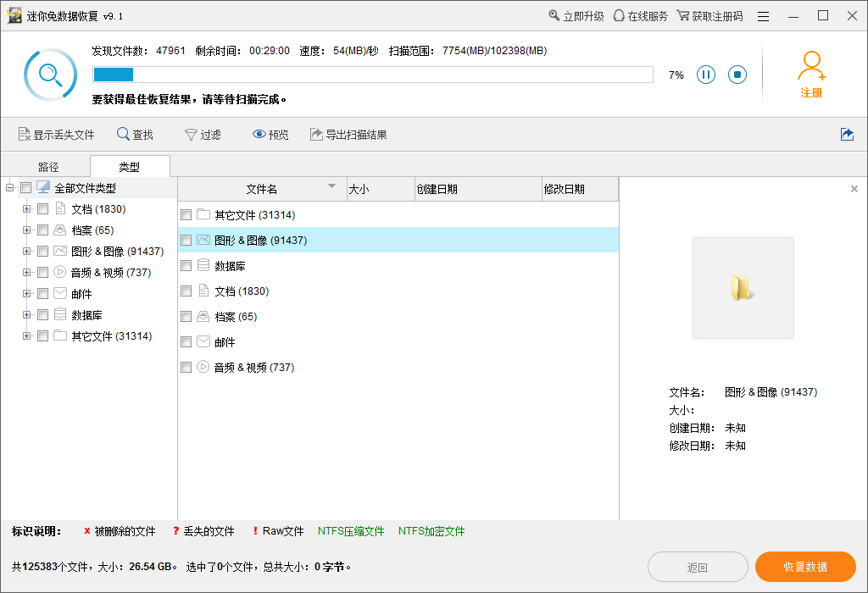Click the 音频 & 视频 icon in file list
Image resolution: width=868 pixels, height=593 pixels.
point(203,367)
